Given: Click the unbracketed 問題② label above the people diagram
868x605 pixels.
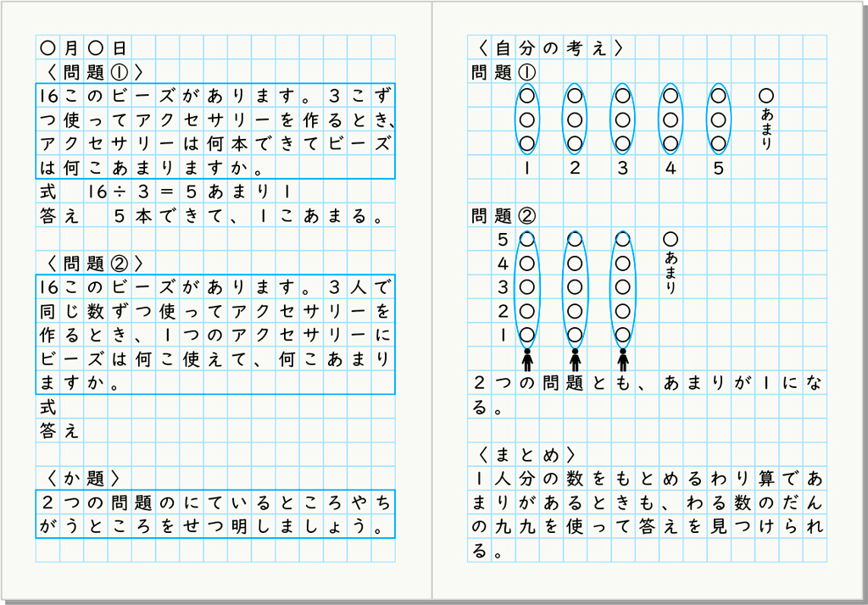Looking at the screenshot, I should (x=504, y=216).
